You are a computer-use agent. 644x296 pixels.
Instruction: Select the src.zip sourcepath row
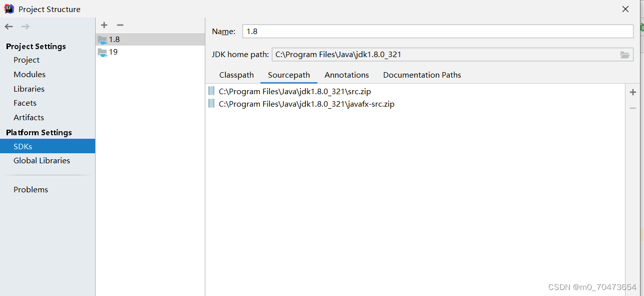[415, 91]
